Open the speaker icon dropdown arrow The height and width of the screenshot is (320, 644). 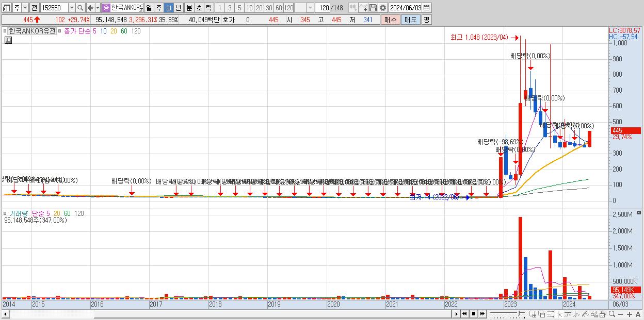pos(98,8)
